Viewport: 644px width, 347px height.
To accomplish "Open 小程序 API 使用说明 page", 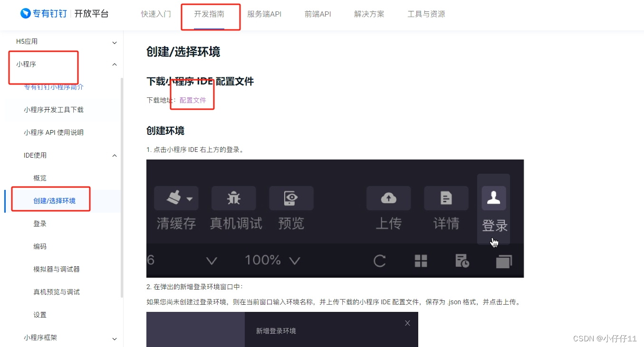I will click(54, 132).
